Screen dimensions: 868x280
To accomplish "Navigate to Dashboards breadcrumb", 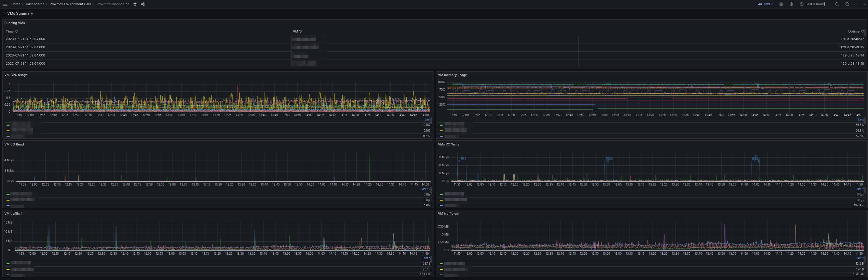I will click(35, 4).
